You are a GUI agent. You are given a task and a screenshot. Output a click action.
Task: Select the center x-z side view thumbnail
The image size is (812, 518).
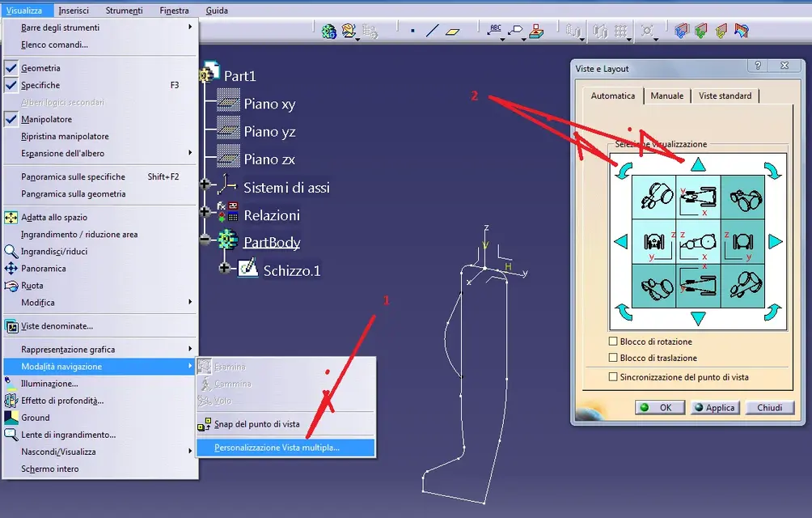pyautogui.click(x=698, y=242)
